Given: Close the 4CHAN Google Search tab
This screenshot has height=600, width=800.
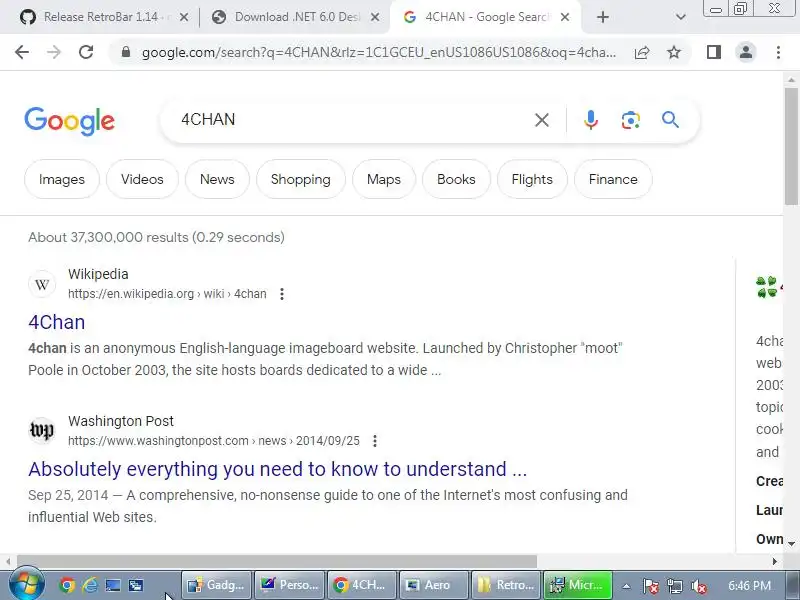Looking at the screenshot, I should pos(565,17).
